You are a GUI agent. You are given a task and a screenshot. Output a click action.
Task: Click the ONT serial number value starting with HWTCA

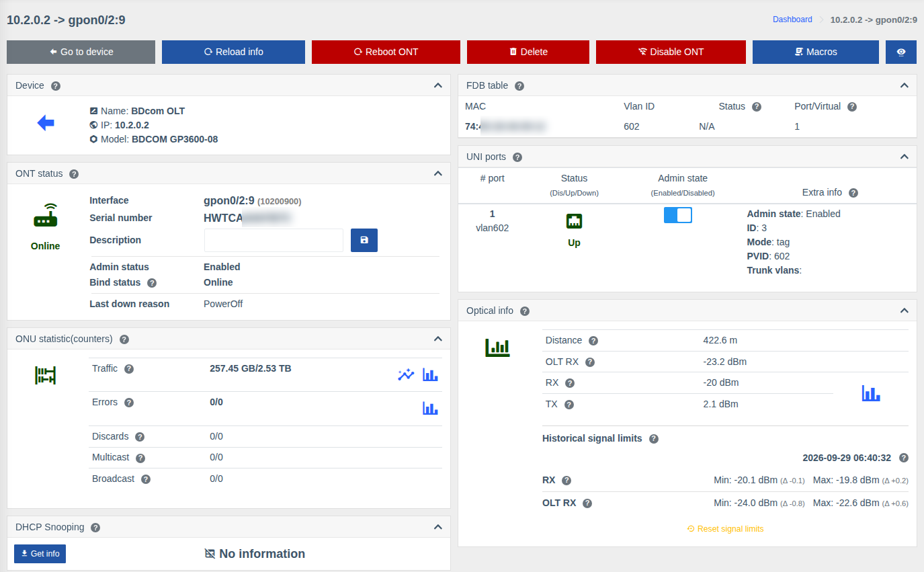[x=247, y=218]
